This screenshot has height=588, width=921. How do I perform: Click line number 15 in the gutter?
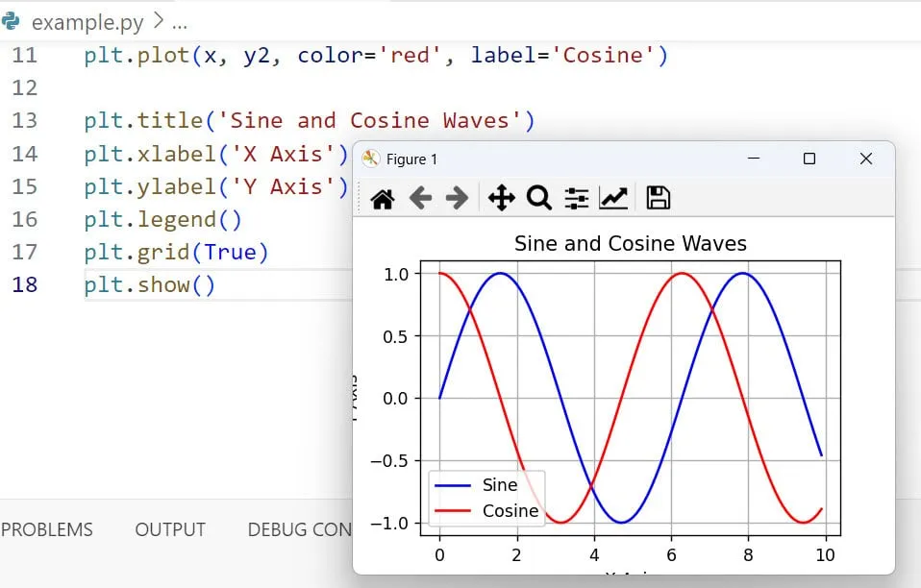25,187
